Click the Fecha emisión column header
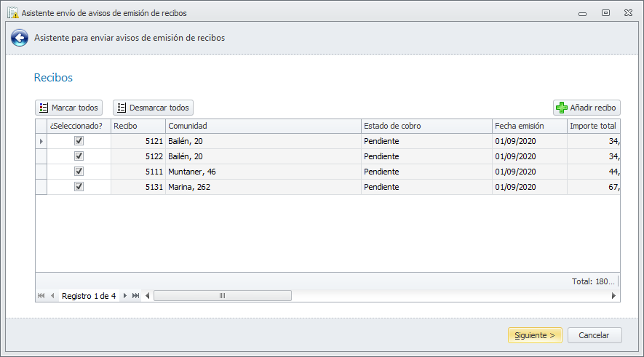 [x=529, y=126]
